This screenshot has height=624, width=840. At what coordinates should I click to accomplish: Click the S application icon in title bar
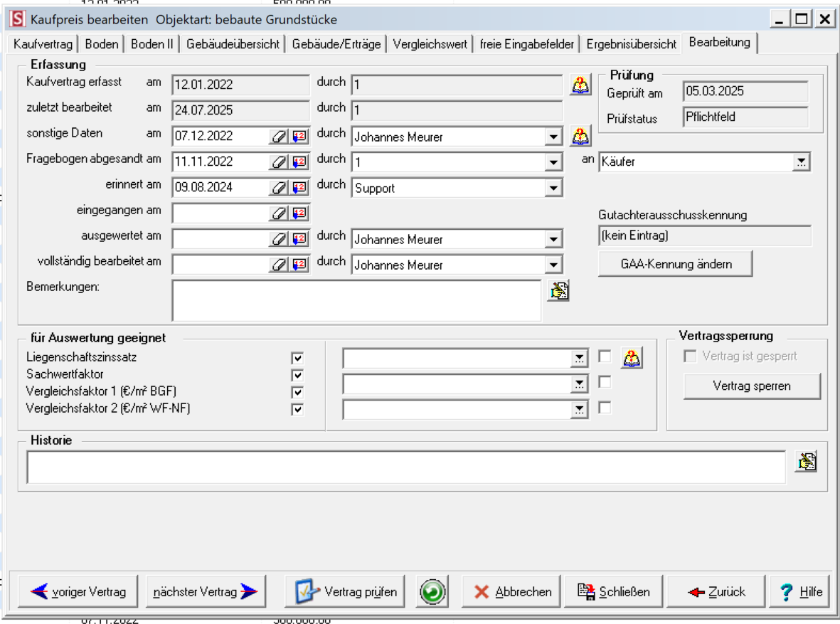(18, 19)
